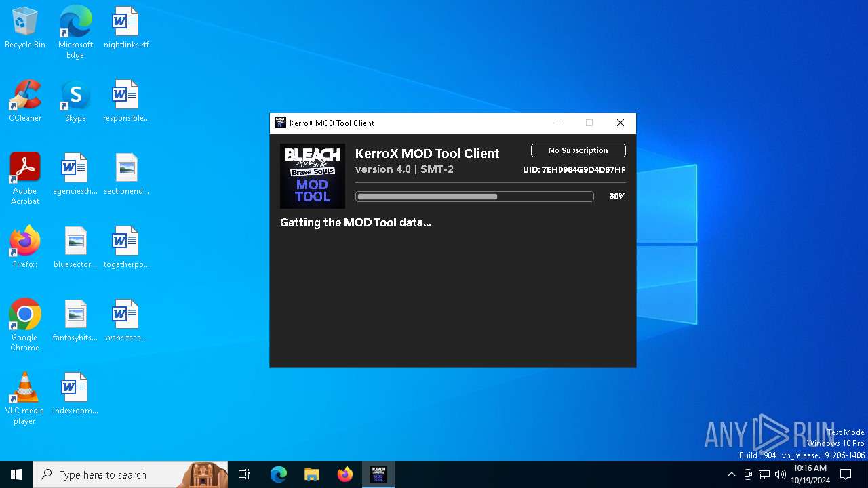Show hidden system tray icons

click(x=731, y=474)
